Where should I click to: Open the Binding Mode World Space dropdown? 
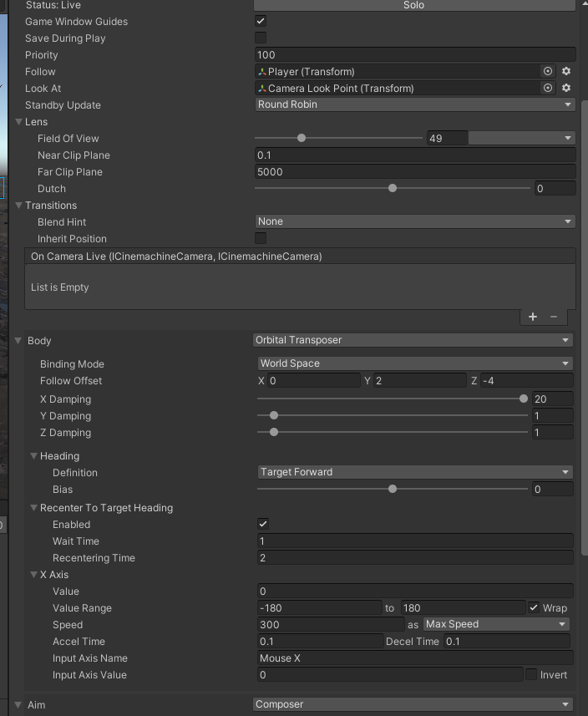tap(413, 363)
